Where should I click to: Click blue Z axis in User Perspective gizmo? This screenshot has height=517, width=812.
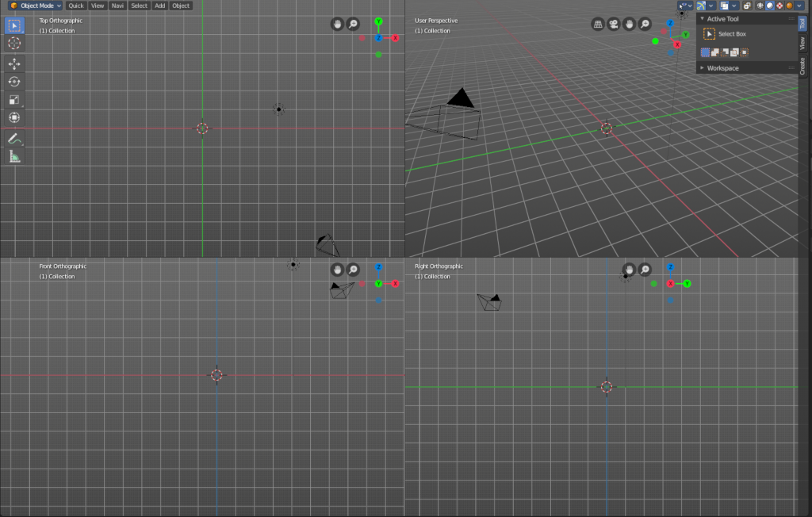coord(670,23)
